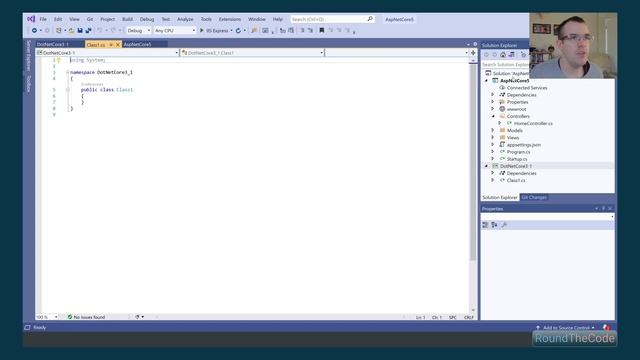This screenshot has height=360, width=640.
Task: Switch to the Git Changes tab
Action: 534,198
